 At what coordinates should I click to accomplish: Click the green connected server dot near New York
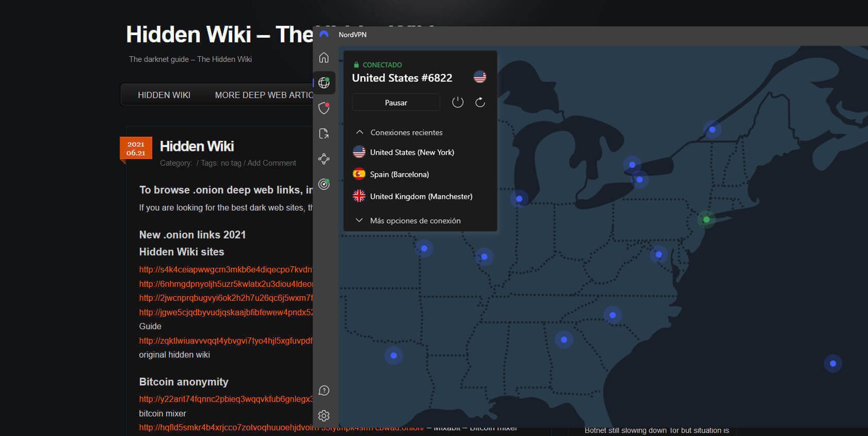click(x=706, y=220)
